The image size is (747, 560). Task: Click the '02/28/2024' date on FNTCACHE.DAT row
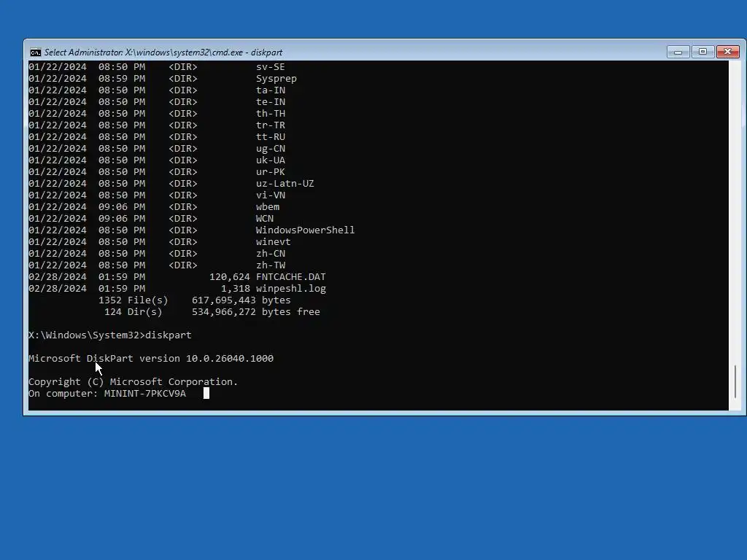click(x=58, y=276)
